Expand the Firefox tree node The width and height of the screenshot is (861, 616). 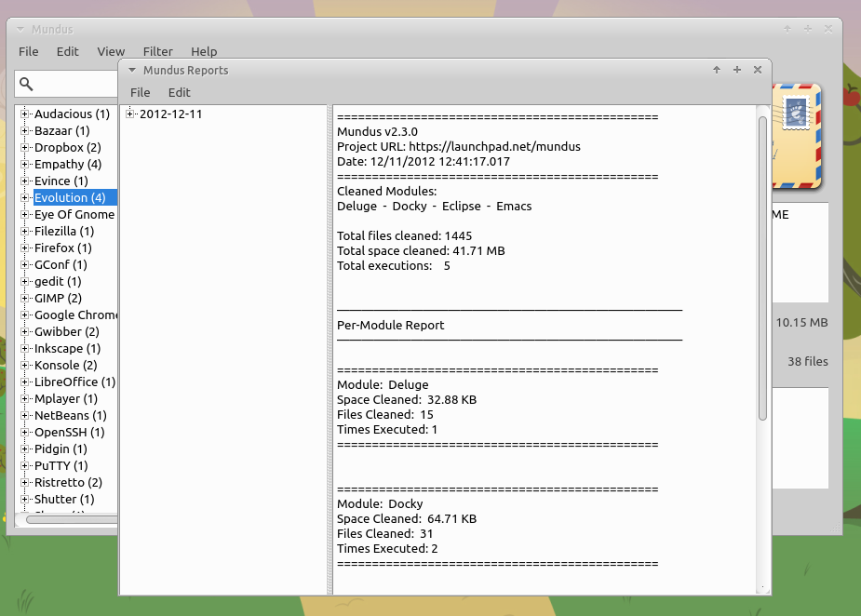[x=24, y=248]
